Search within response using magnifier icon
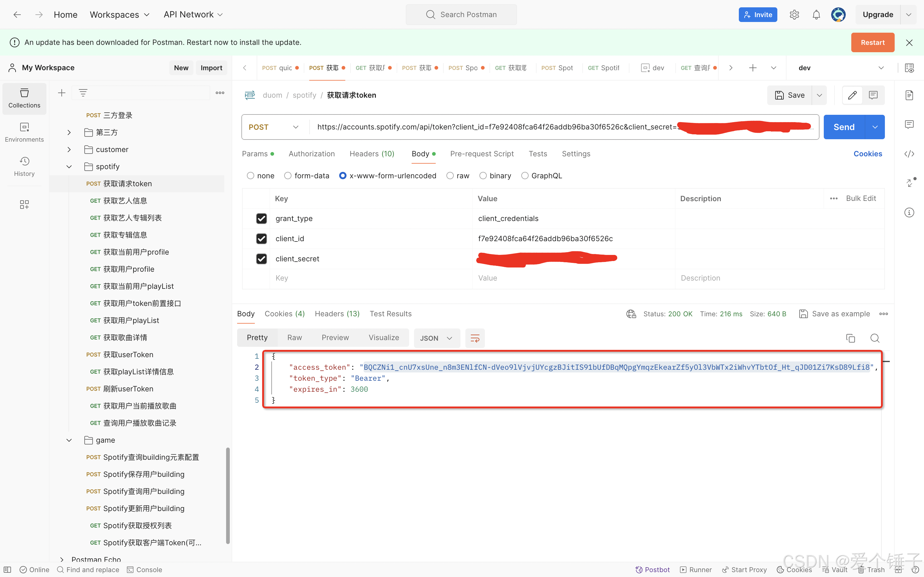This screenshot has height=577, width=924. point(875,338)
